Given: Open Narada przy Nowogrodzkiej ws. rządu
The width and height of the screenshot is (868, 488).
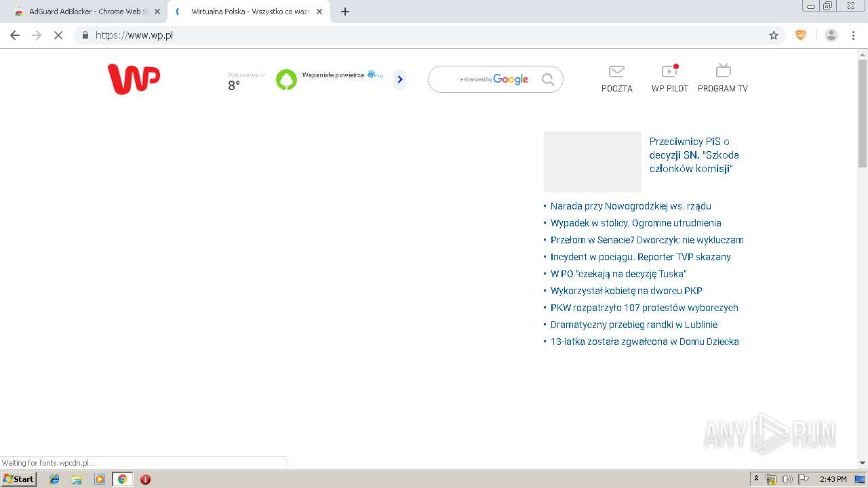Looking at the screenshot, I should point(631,206).
